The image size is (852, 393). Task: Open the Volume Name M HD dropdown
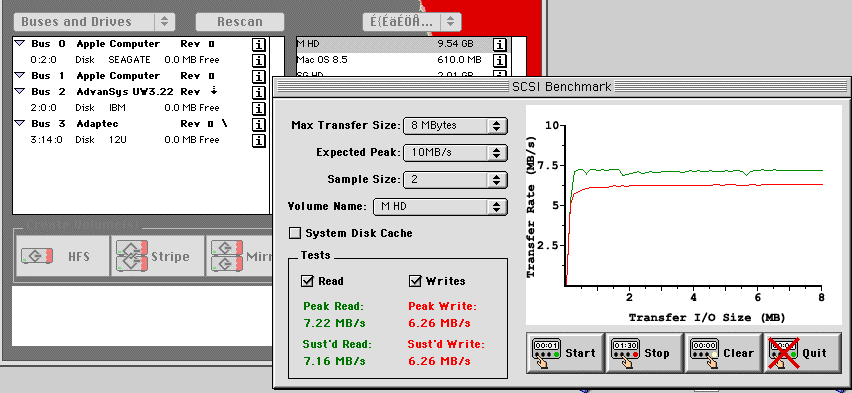[440, 207]
